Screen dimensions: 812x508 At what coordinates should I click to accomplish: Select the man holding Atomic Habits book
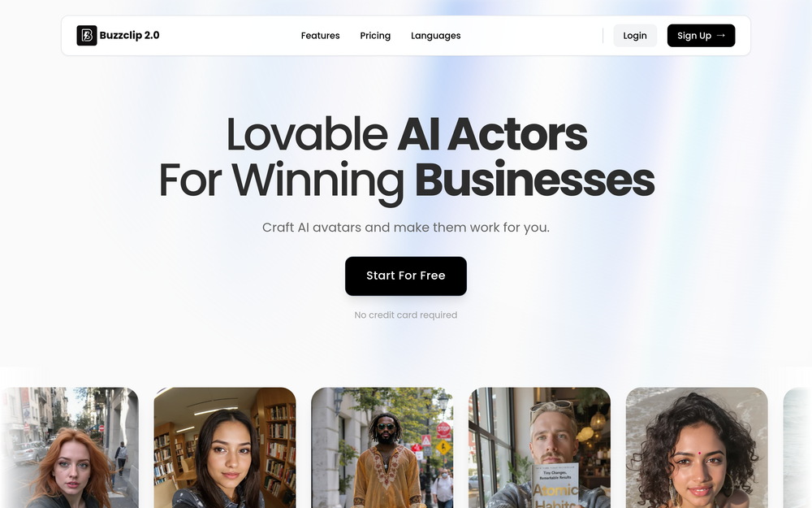point(540,448)
